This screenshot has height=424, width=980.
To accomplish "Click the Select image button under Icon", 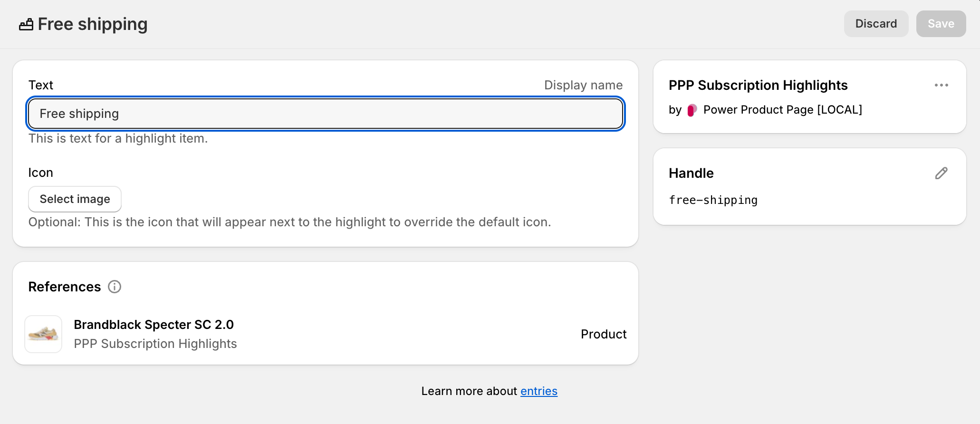I will click(75, 199).
